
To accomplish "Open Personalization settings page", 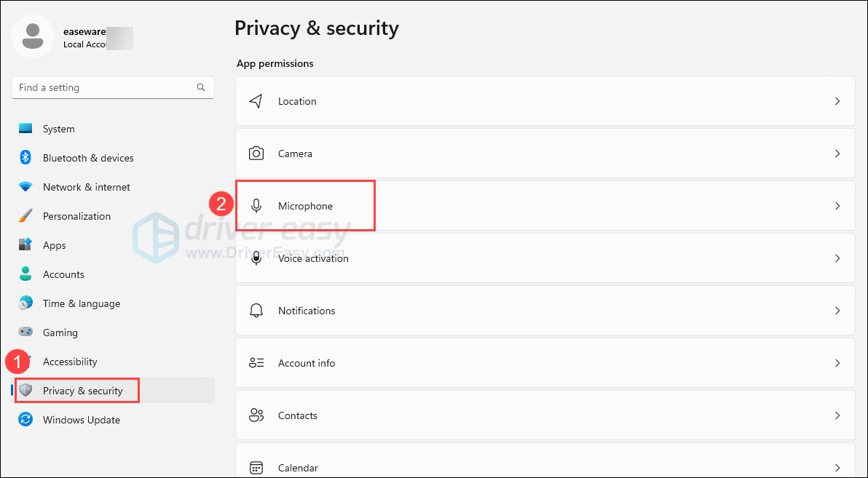I will click(x=76, y=216).
